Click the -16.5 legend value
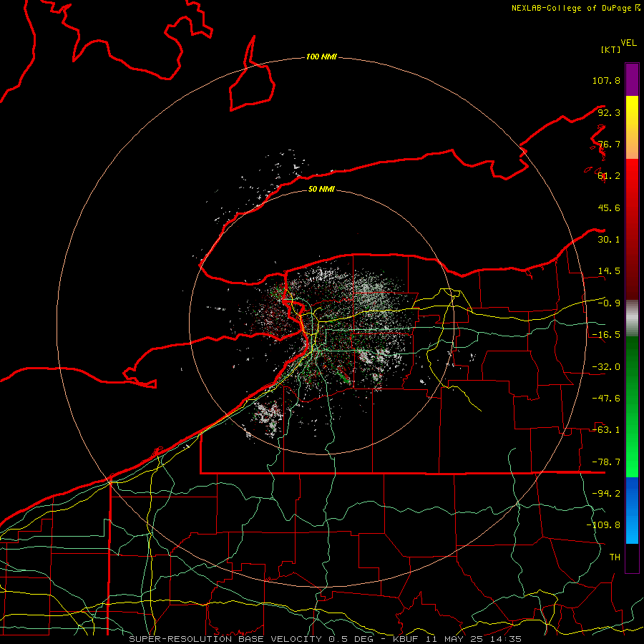Image resolution: width=644 pixels, height=644 pixels. pos(606,335)
